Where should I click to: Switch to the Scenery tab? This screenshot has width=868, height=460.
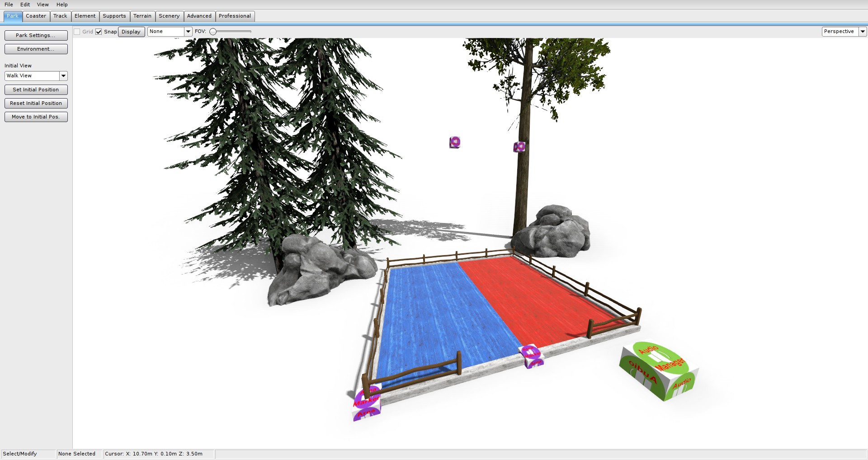click(169, 16)
